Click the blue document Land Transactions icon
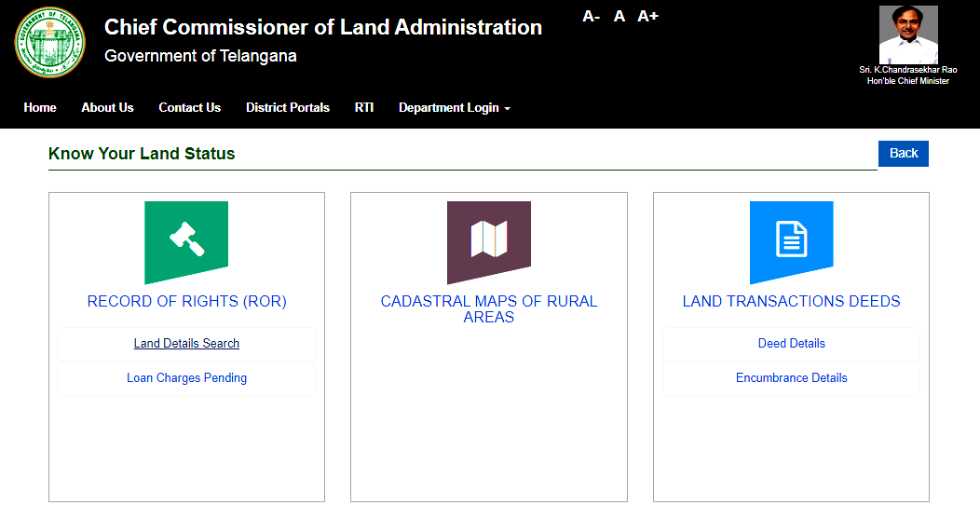Image resolution: width=980 pixels, height=519 pixels. click(x=791, y=242)
